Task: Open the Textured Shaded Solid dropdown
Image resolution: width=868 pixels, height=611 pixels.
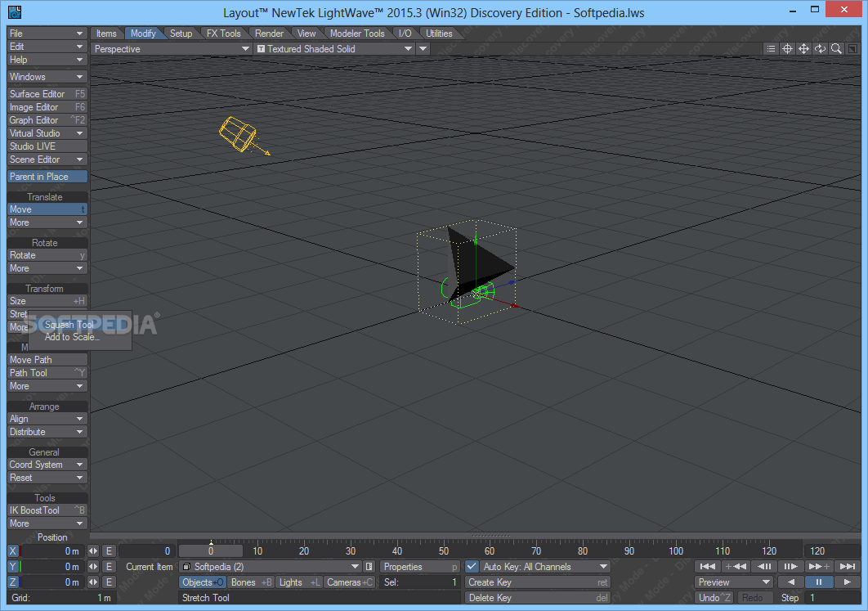Action: tap(334, 49)
